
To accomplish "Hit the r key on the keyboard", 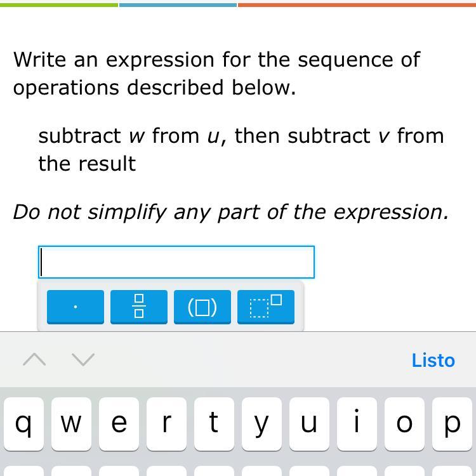I will point(166,423).
